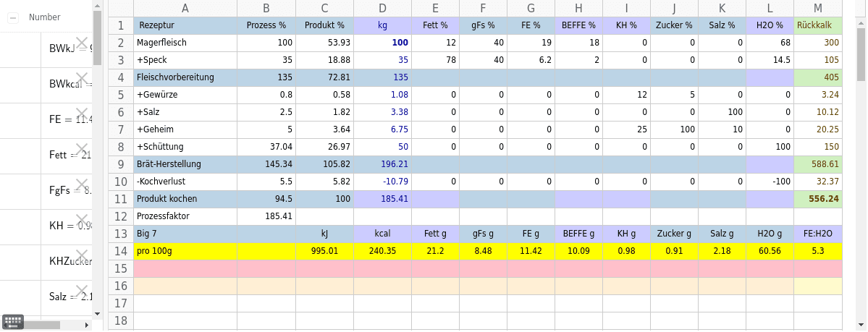Remove the KHZucker entry using its X icon
This screenshot has height=332, width=868.
(82, 255)
